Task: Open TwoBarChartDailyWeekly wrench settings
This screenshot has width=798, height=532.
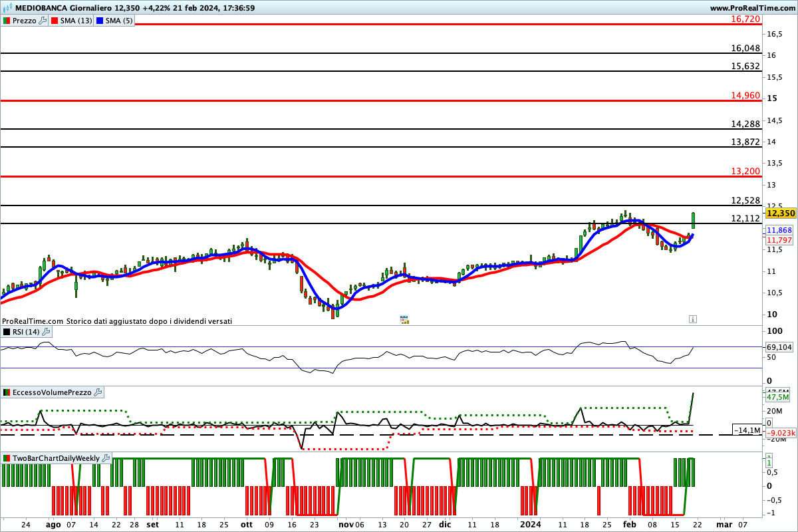Action: click(106, 458)
